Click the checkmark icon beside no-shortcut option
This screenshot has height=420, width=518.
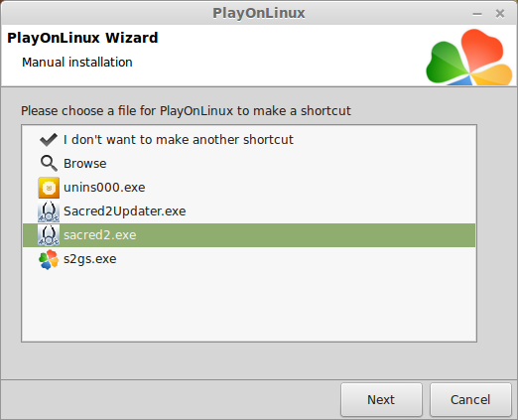pyautogui.click(x=49, y=140)
